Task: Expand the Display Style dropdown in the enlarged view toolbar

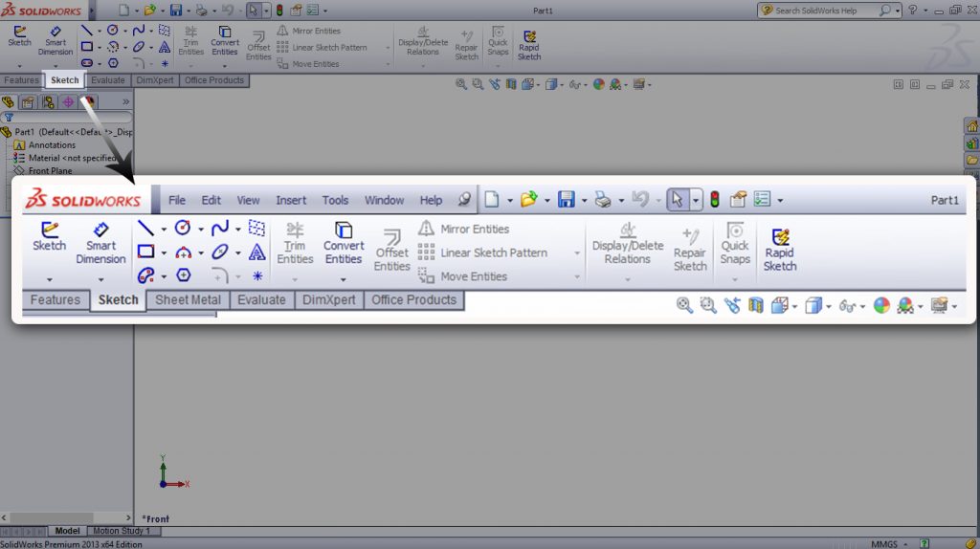Action: [x=829, y=306]
